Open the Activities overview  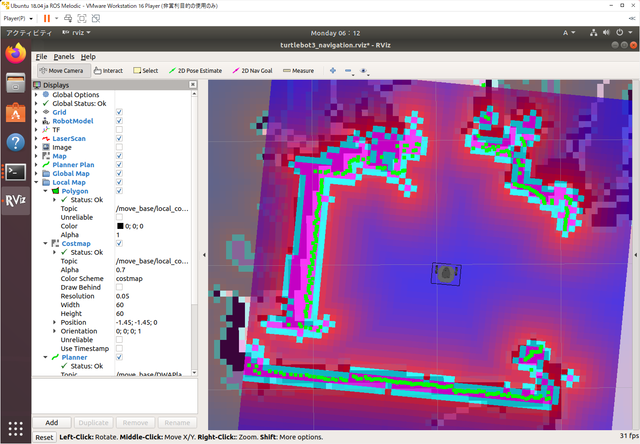[x=29, y=33]
